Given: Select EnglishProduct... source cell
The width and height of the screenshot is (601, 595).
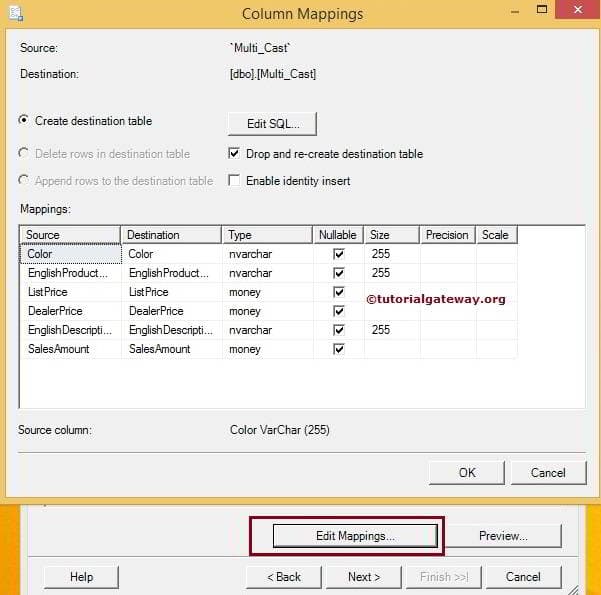Looking at the screenshot, I should (x=71, y=273).
